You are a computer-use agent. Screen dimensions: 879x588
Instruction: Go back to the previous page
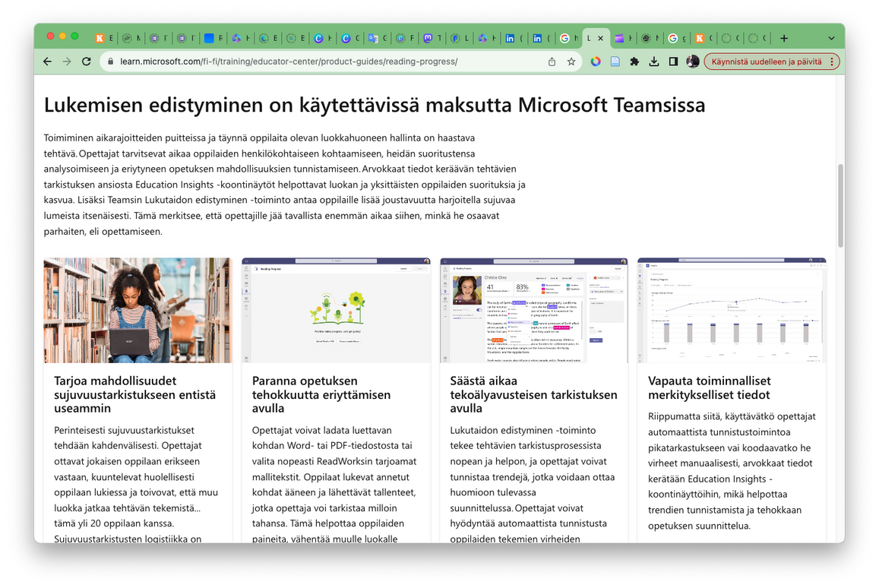pyautogui.click(x=48, y=62)
